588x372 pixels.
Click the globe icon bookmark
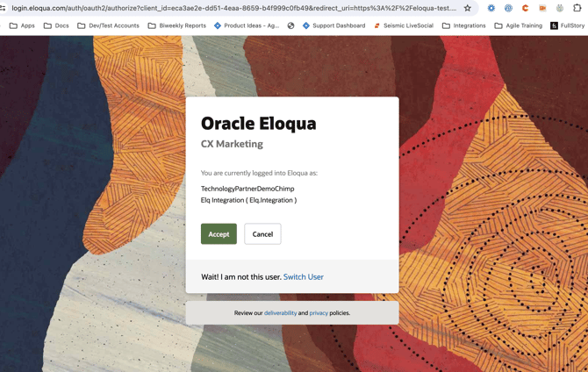click(x=290, y=25)
